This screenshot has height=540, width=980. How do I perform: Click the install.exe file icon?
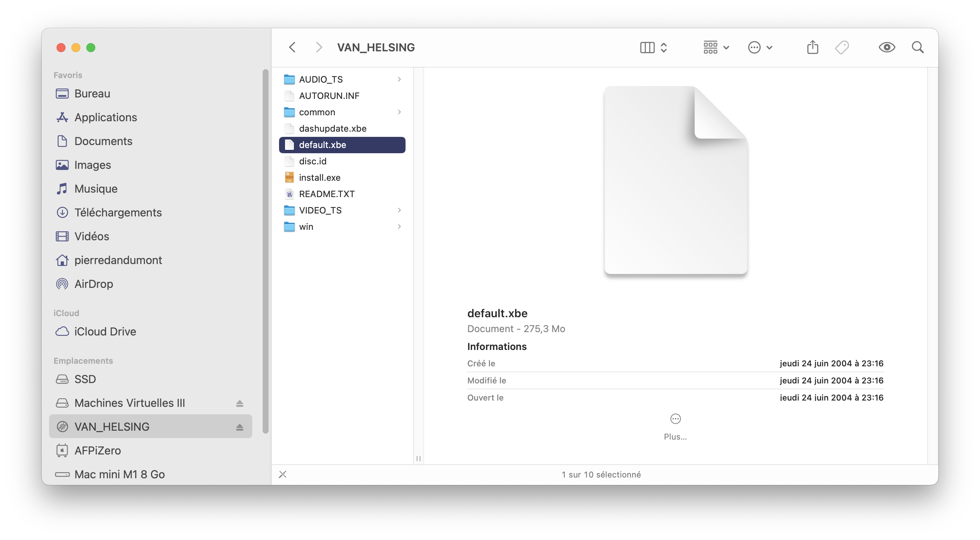(x=289, y=178)
